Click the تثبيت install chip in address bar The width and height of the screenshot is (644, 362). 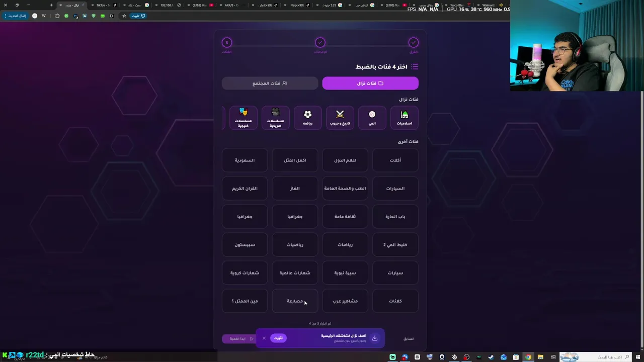tap(138, 16)
